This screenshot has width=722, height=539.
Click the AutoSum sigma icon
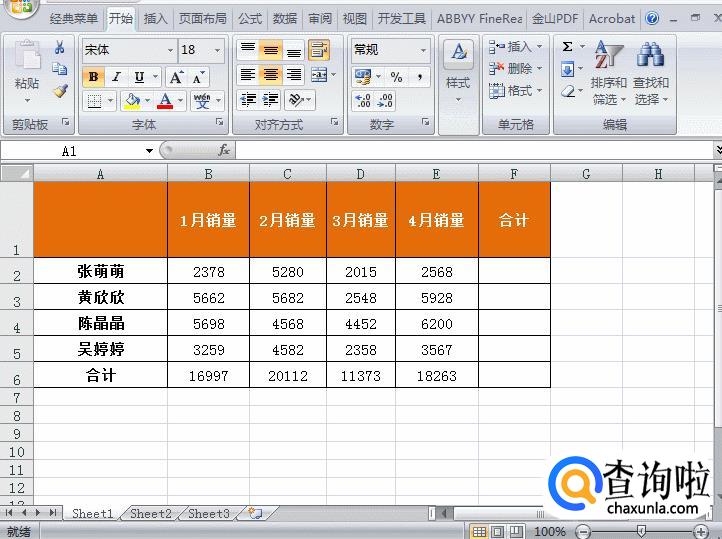coord(568,46)
